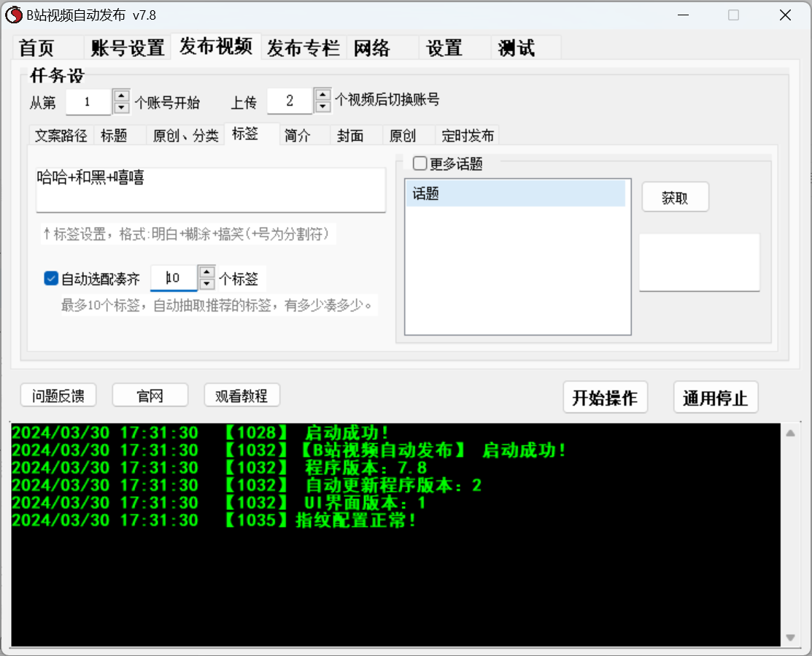This screenshot has width=812, height=656.
Task: Click the tag count field showing 10
Action: coord(174,278)
